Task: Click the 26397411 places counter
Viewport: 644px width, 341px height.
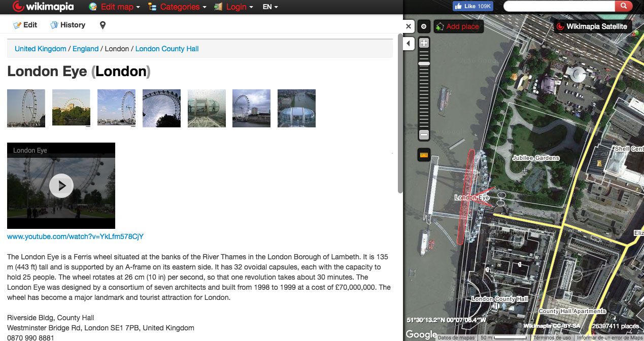Action: point(616,326)
